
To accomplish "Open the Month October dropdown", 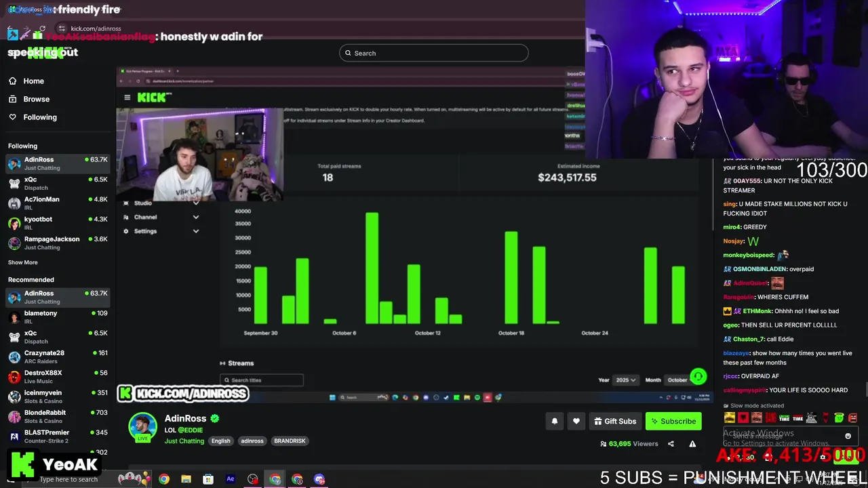I will 678,380.
